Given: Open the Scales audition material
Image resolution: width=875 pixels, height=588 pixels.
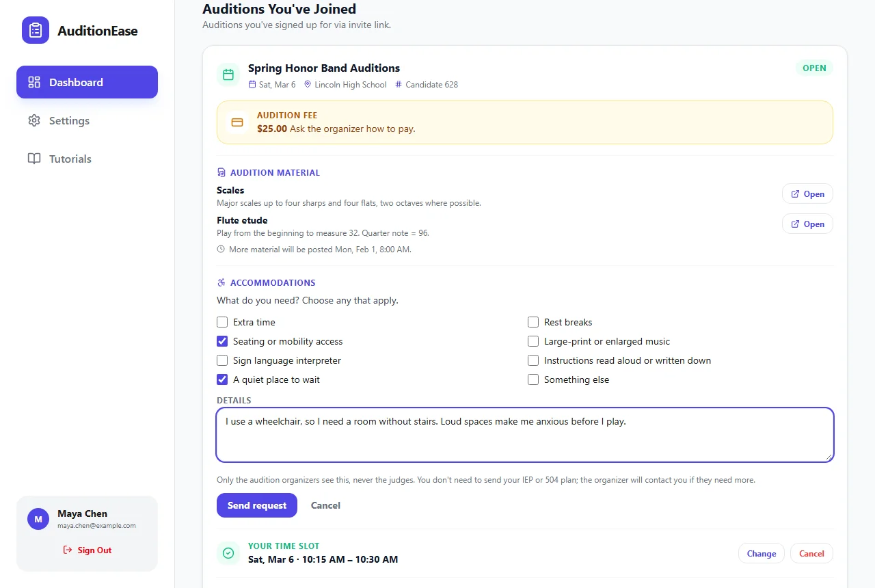Looking at the screenshot, I should tap(807, 194).
